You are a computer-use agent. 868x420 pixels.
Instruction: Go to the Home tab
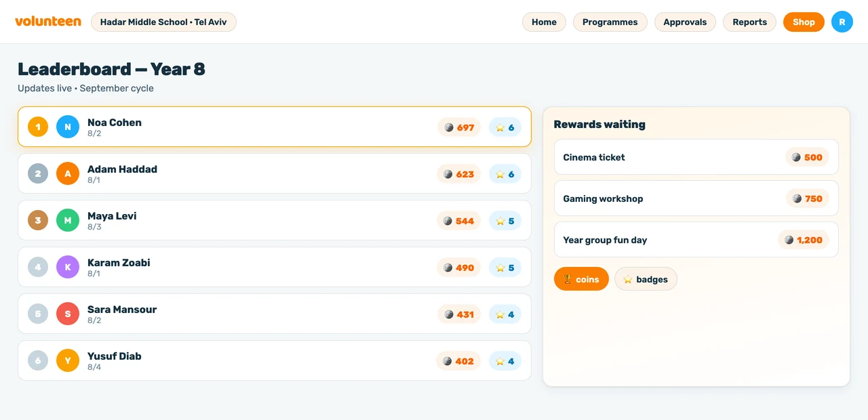pyautogui.click(x=544, y=22)
